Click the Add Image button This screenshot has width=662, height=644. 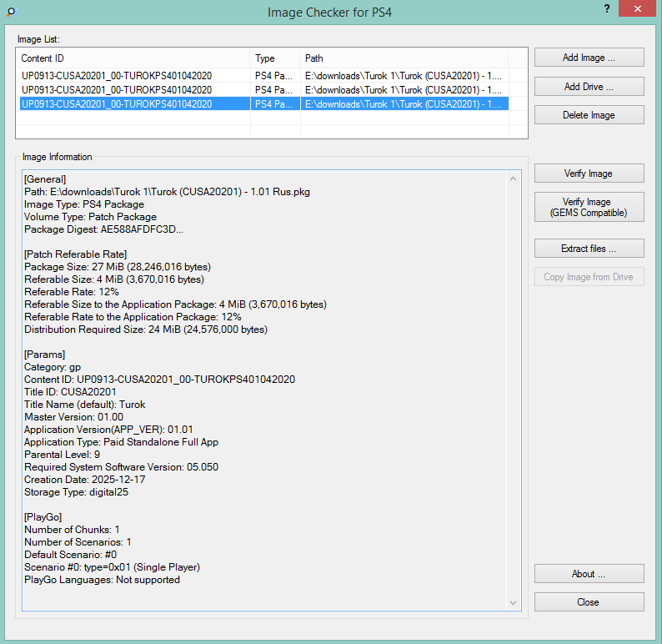(x=589, y=58)
